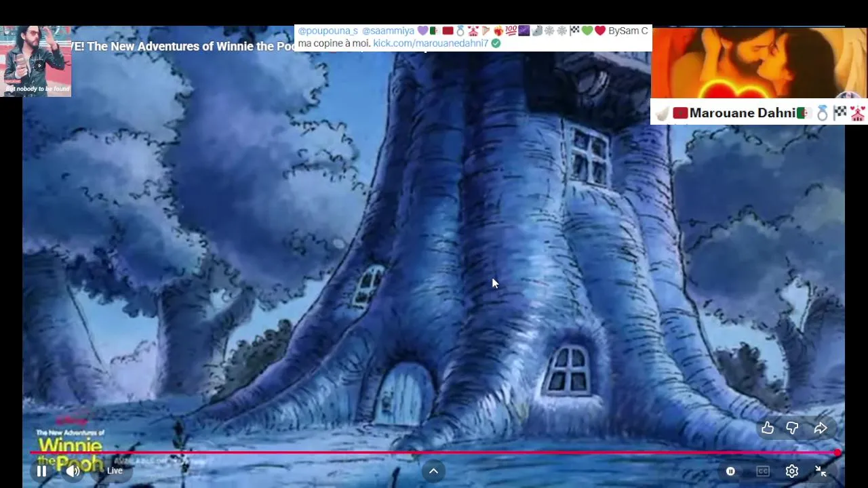Image resolution: width=868 pixels, height=488 pixels.
Task: Open the kick.com/marouanedahni7 link
Action: 431,43
